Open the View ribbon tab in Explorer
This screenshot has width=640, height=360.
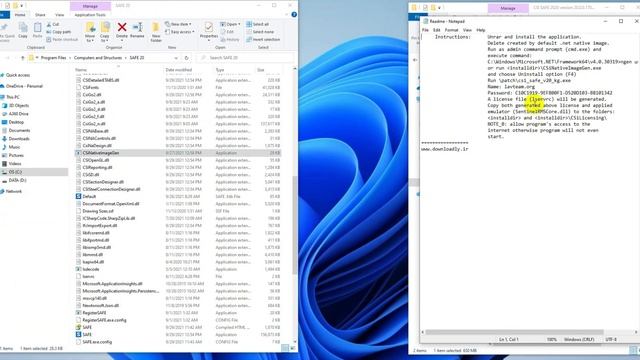59,15
